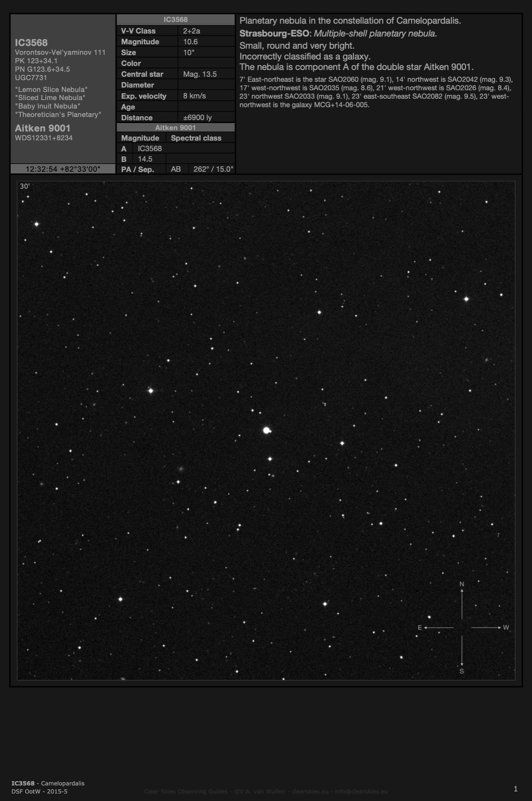Select the IC3568 table header
This screenshot has width=532, height=801.
tap(175, 20)
